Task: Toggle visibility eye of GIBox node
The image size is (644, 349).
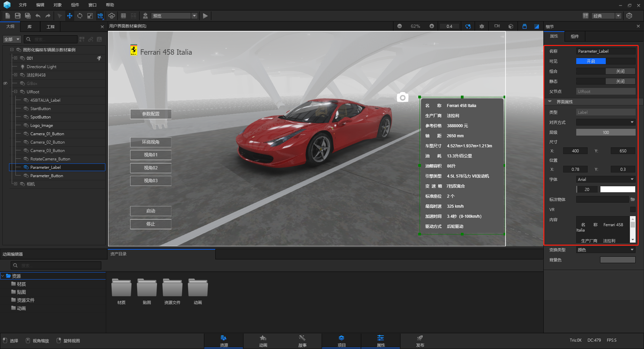Action: point(5,83)
